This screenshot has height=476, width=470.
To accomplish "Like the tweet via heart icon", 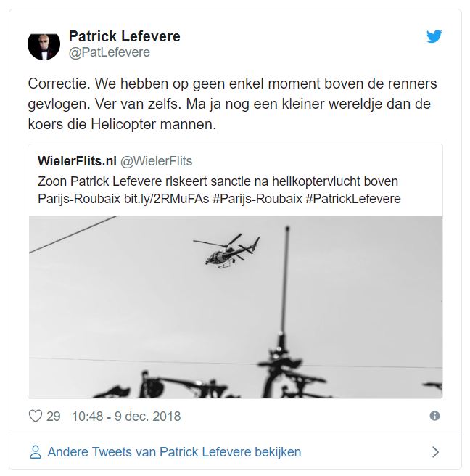I will point(36,416).
